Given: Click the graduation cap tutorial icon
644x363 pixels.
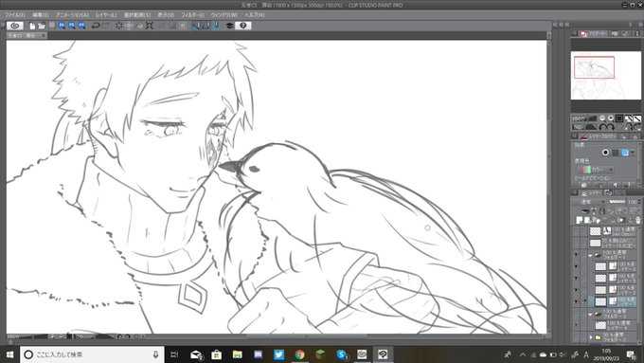Looking at the screenshot, I should pyautogui.click(x=229, y=26).
